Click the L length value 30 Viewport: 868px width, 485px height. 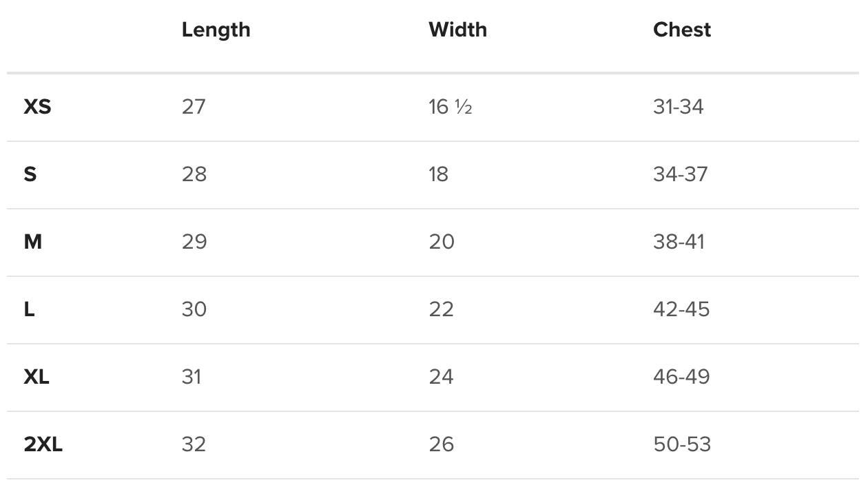pos(194,309)
